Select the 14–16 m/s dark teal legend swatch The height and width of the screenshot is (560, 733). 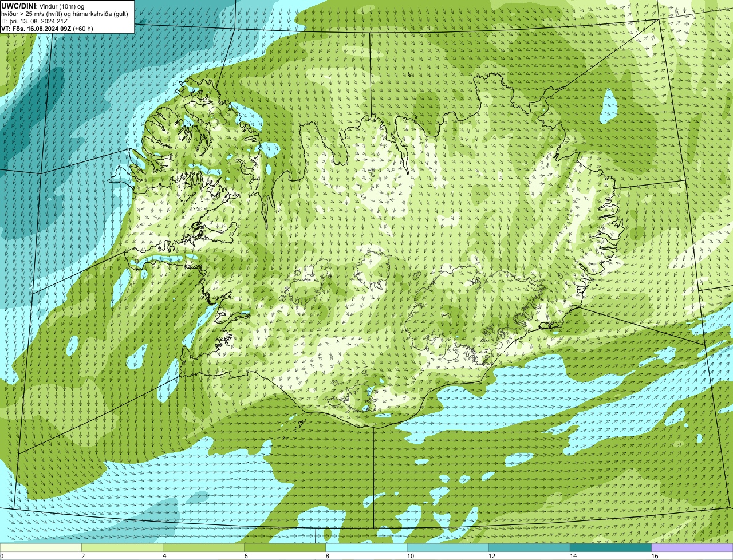click(x=611, y=548)
